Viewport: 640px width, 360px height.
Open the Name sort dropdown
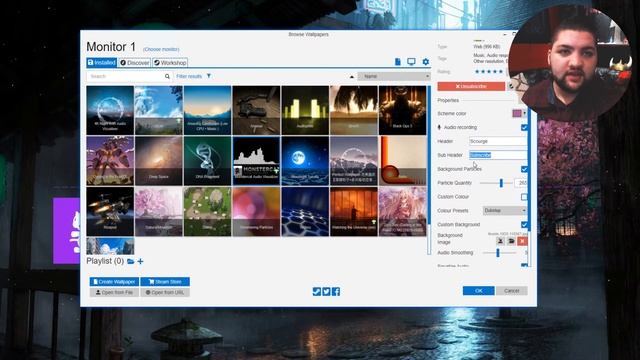[394, 76]
